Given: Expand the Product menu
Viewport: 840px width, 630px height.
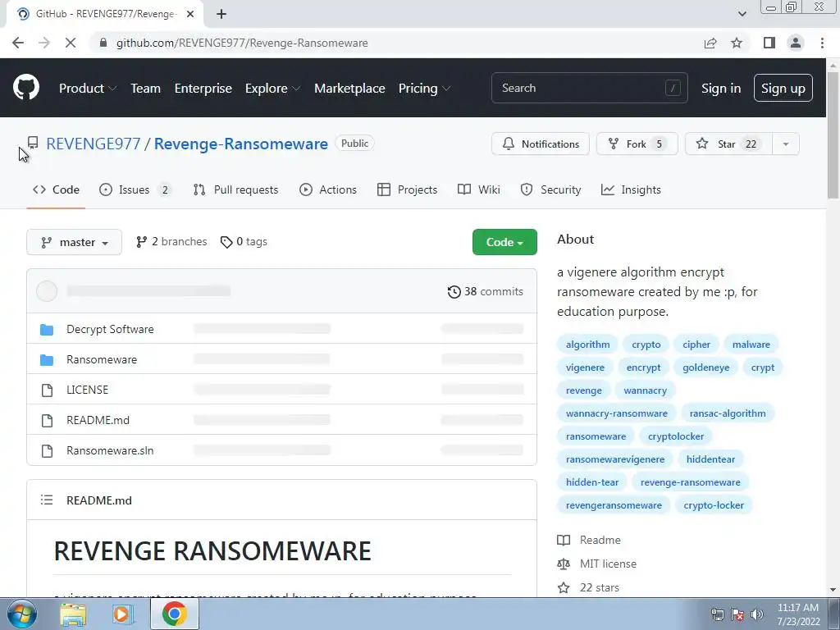Looking at the screenshot, I should 87,89.
